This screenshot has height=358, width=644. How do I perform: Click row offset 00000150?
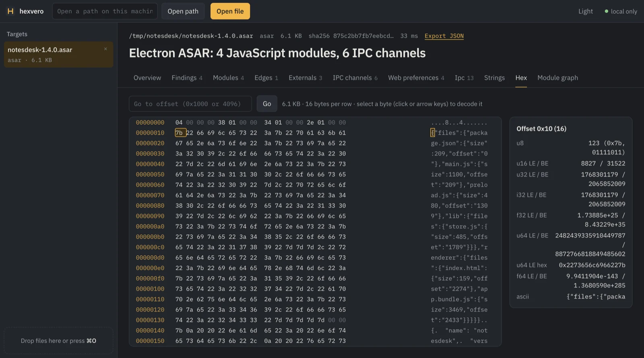150,341
